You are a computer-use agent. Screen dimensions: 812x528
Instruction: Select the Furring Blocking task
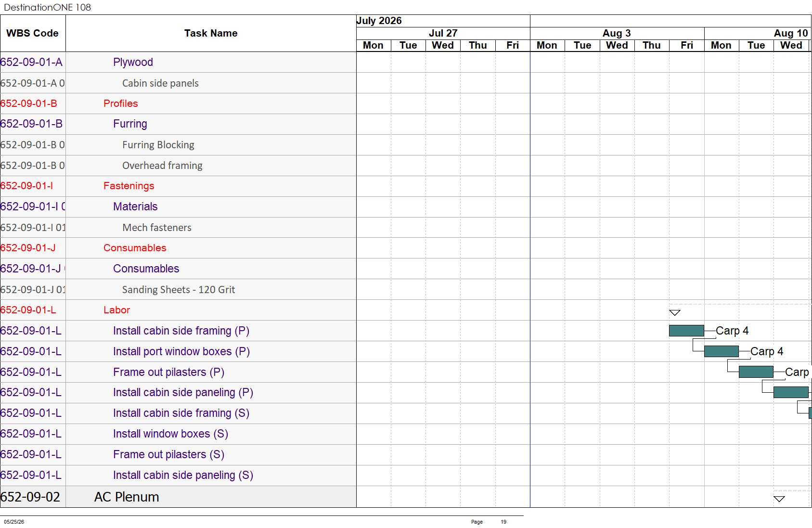(158, 145)
